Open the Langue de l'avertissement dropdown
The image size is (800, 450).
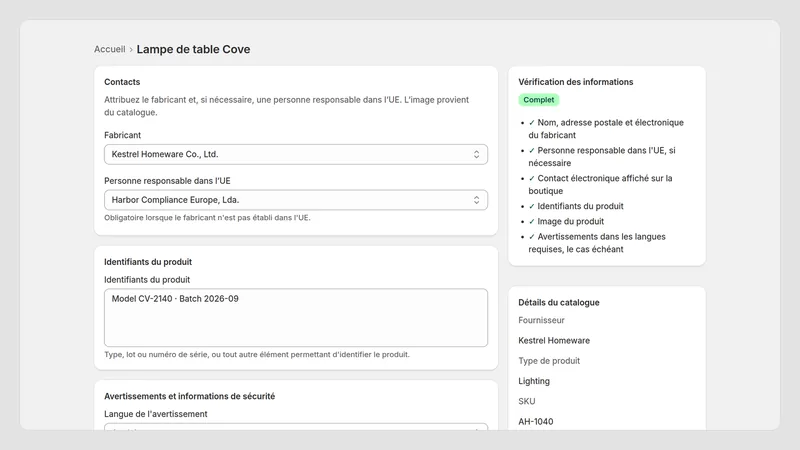(296, 427)
